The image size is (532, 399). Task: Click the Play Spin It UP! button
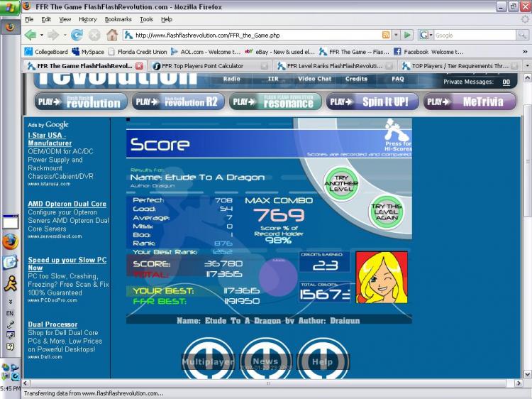pos(372,102)
